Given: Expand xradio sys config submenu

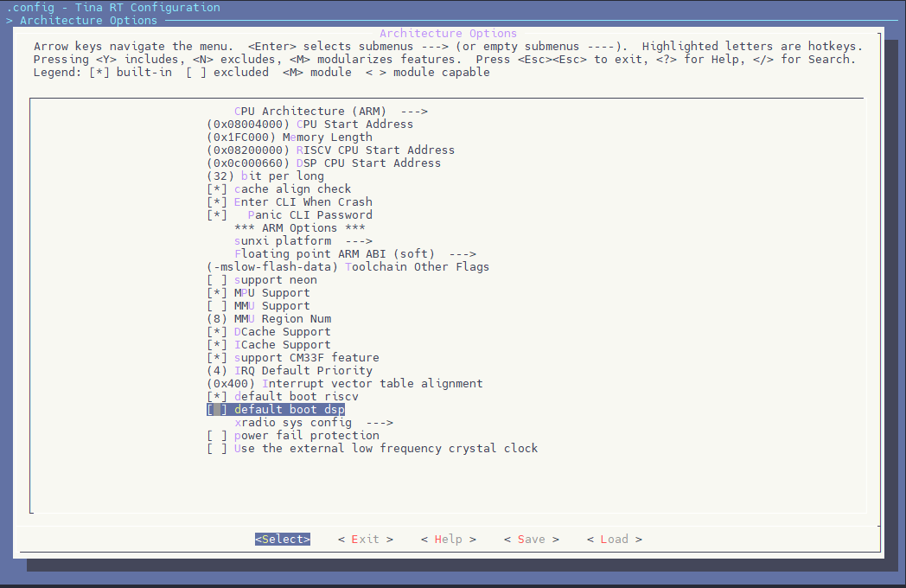Looking at the screenshot, I should (x=313, y=423).
